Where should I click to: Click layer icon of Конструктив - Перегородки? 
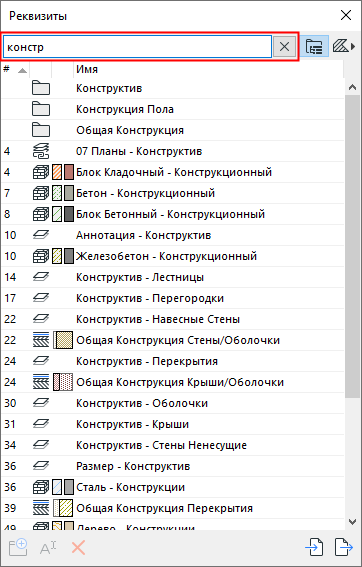coord(41,298)
